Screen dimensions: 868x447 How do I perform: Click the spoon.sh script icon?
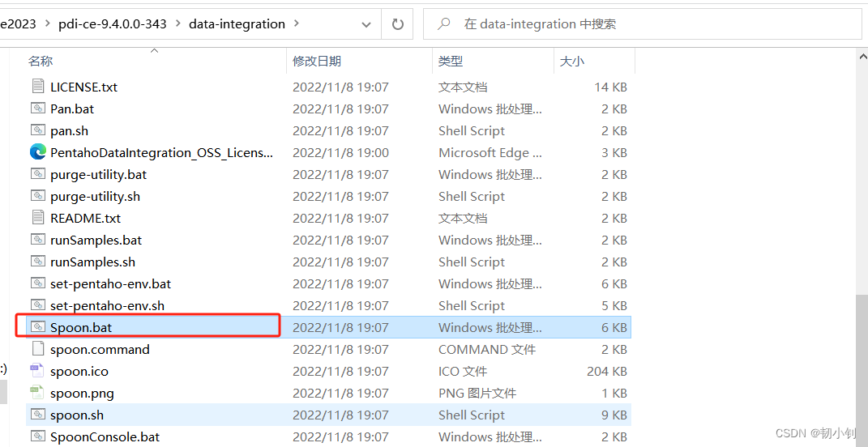[37, 415]
